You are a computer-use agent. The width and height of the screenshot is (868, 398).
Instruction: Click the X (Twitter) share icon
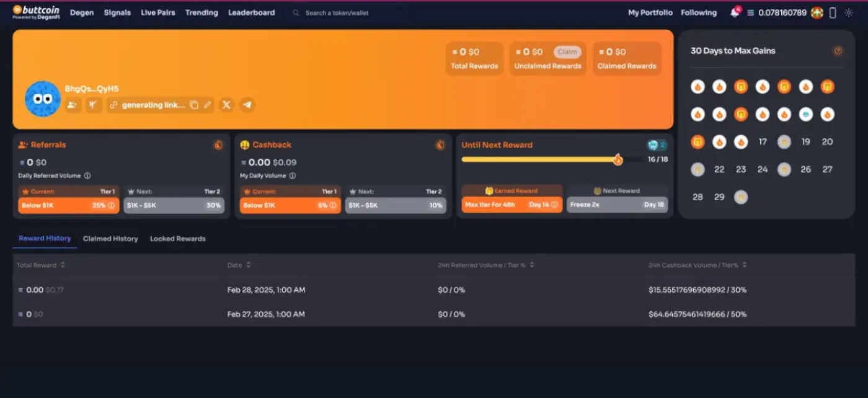(226, 105)
